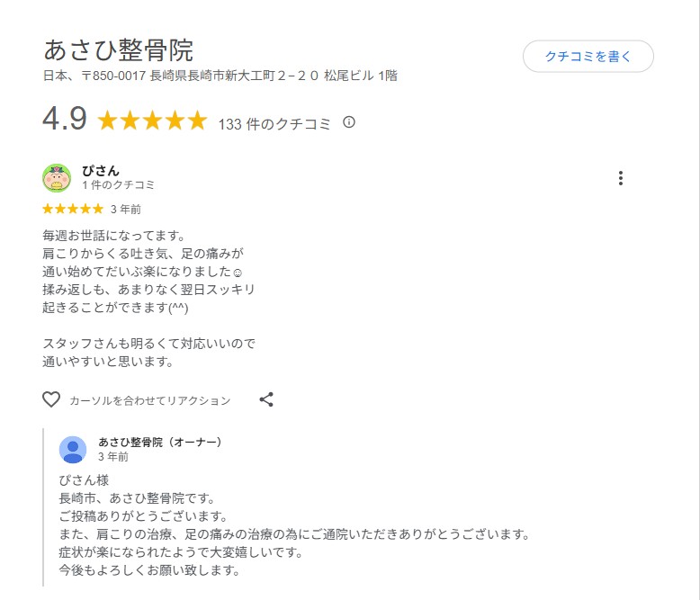Open the three-dot menu on ぴさん's review
Screen dimensions: 700x600
[x=620, y=178]
